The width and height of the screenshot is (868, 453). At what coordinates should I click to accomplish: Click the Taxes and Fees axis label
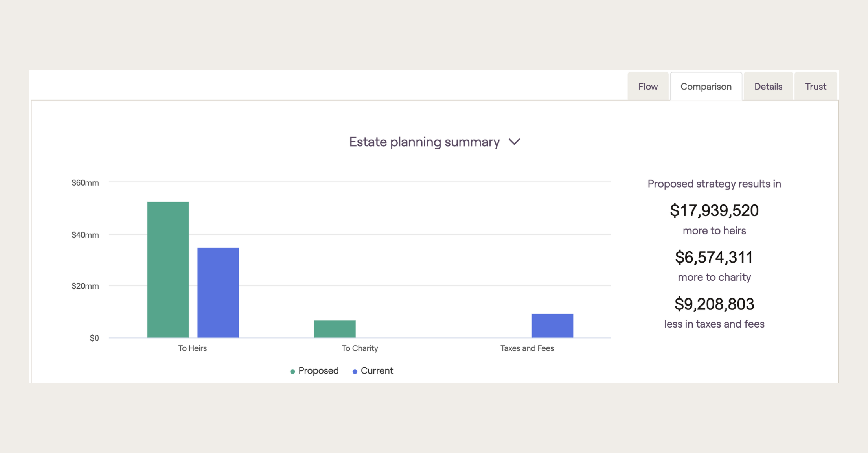click(x=527, y=348)
